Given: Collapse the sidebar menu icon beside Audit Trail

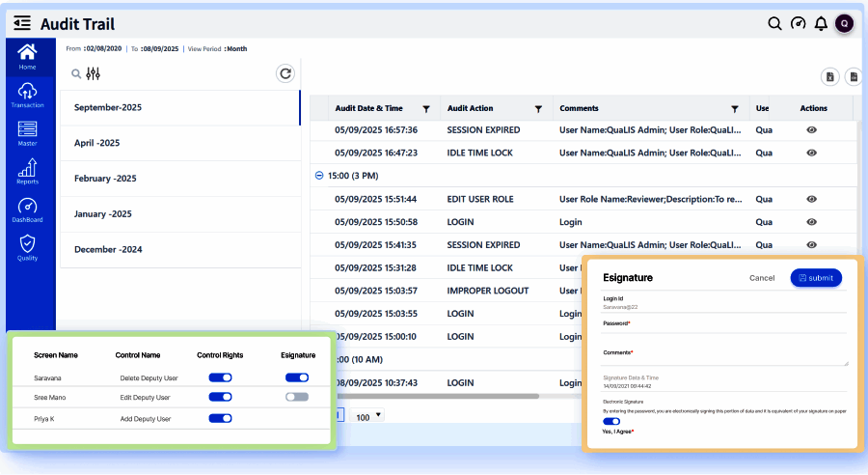Looking at the screenshot, I should 22,24.
